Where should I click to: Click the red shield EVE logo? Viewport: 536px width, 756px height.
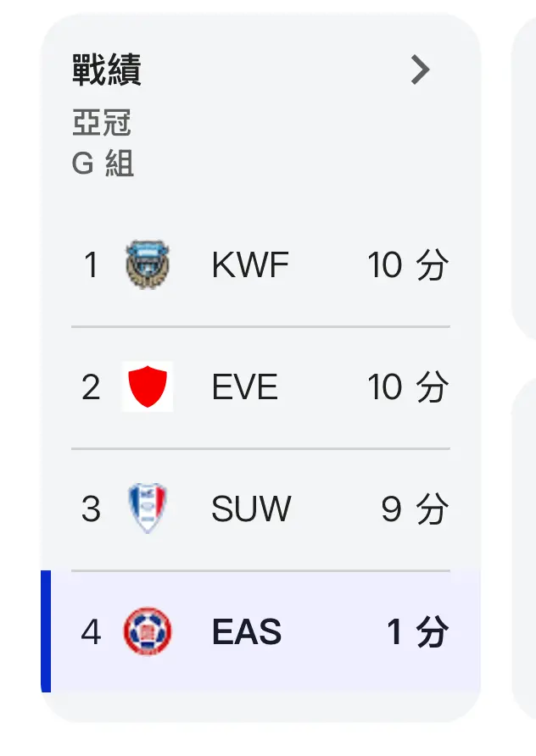click(x=148, y=386)
